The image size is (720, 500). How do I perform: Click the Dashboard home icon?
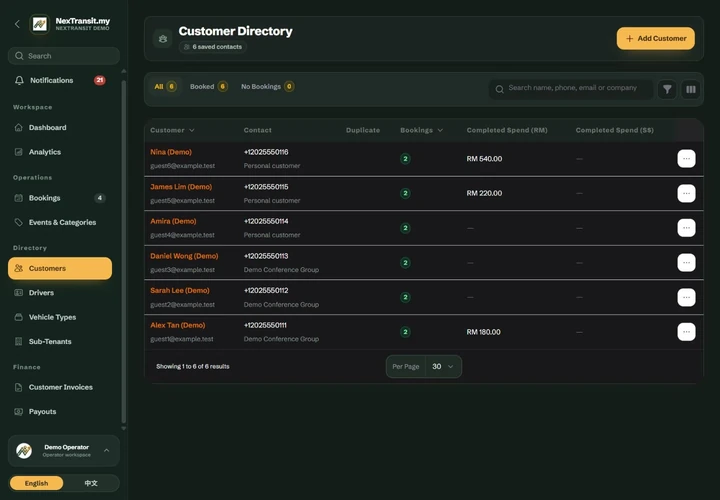click(18, 128)
